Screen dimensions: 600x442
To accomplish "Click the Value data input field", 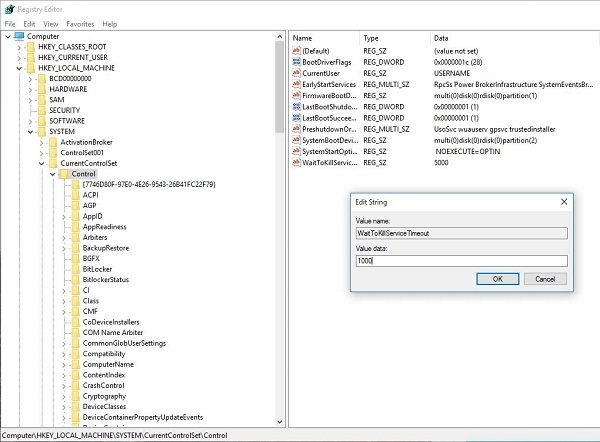I will coord(461,260).
